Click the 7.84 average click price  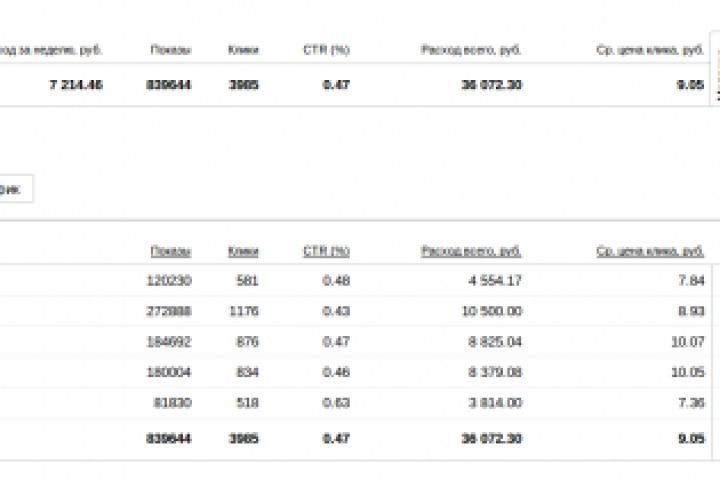692,280
